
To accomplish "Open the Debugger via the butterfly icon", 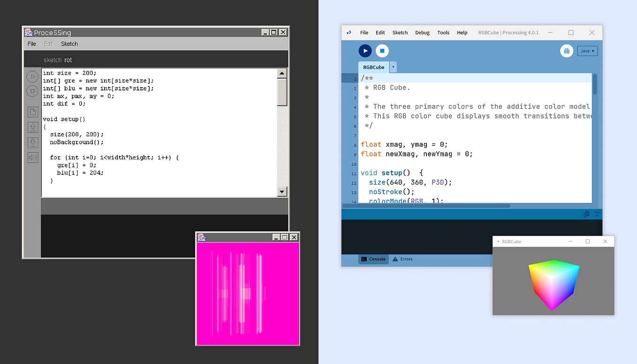I will pyautogui.click(x=567, y=51).
